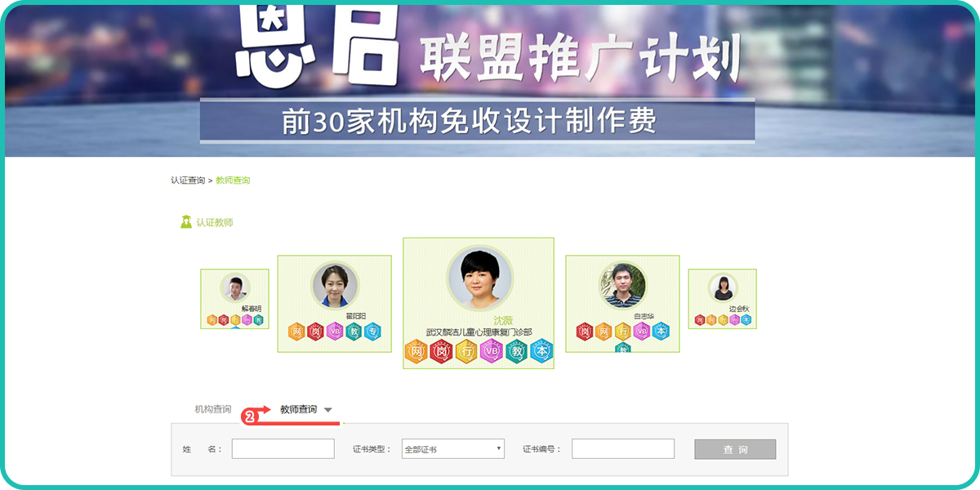Click the purple VB badge under 沈薇

[491, 351]
